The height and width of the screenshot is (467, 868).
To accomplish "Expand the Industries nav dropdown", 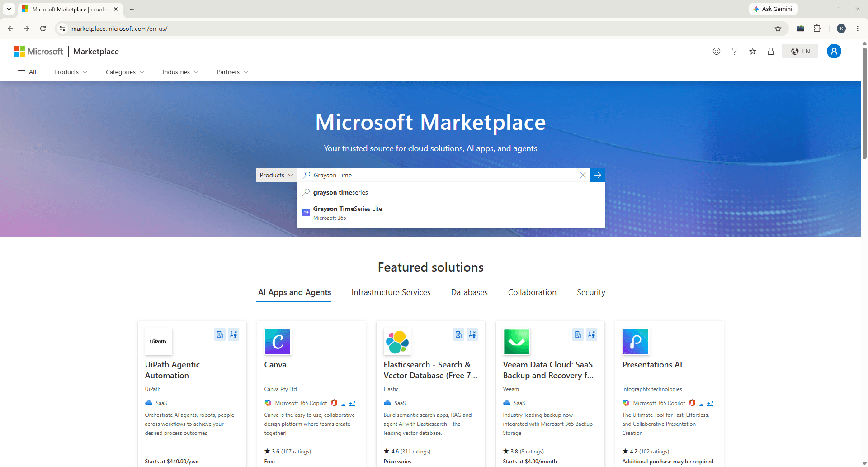I will (x=181, y=72).
